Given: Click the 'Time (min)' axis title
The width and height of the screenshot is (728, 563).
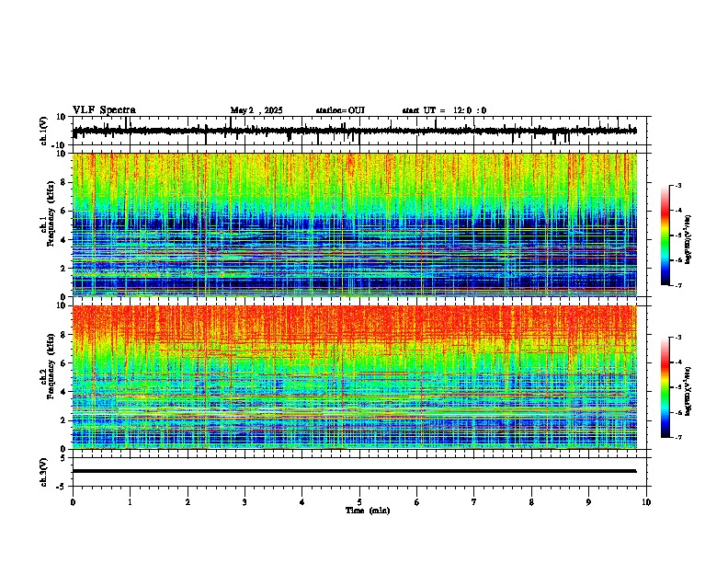Looking at the screenshot, I should coord(368,511).
